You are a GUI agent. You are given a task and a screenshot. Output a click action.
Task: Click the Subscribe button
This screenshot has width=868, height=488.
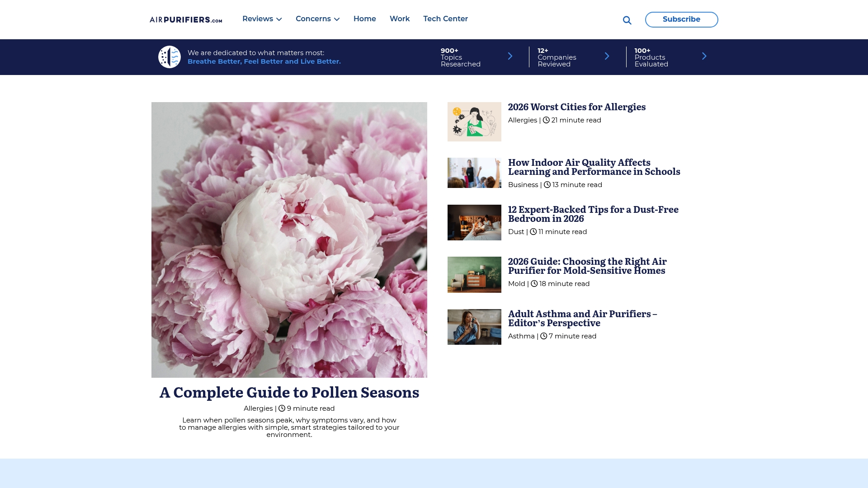[682, 19]
